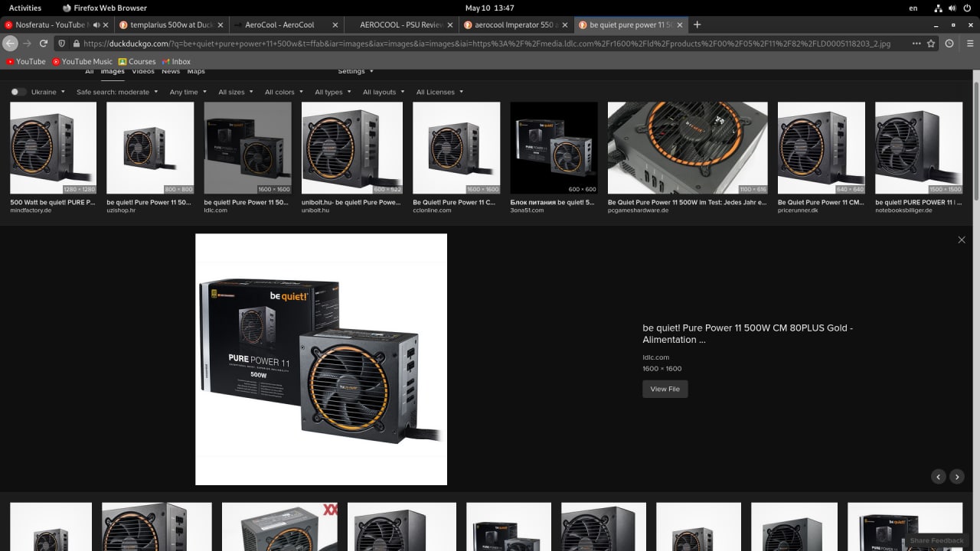The image size is (980, 551).
Task: Open the history clock icon in toolbar
Action: [949, 44]
